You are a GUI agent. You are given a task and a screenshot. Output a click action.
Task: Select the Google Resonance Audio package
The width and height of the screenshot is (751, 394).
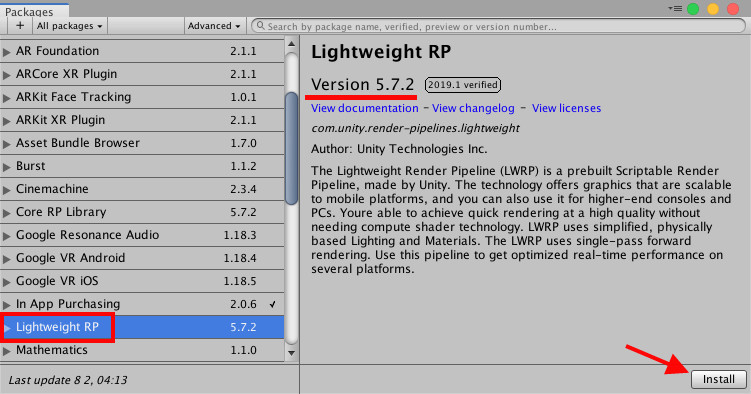[x=142, y=235]
